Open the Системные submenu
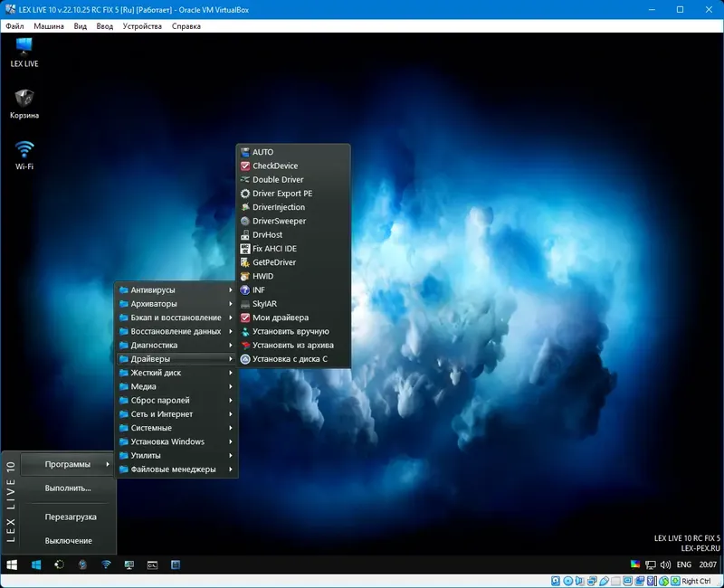This screenshot has width=724, height=588. click(176, 428)
